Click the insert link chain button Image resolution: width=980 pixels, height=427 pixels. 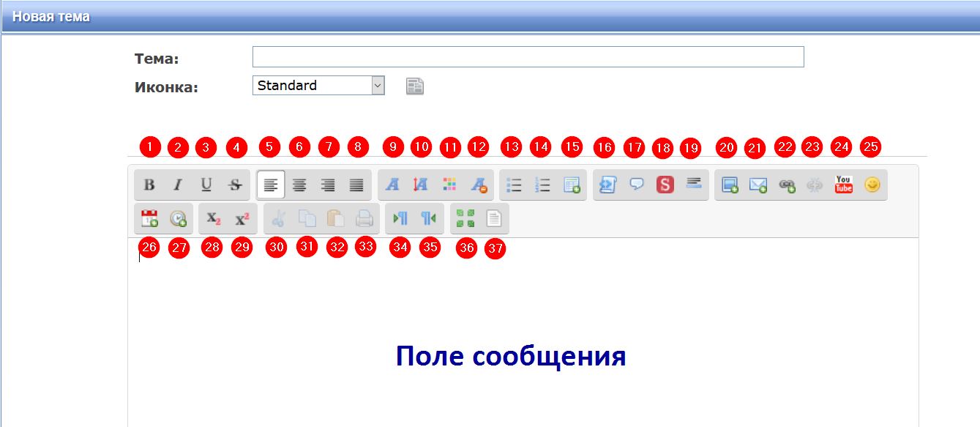point(787,185)
